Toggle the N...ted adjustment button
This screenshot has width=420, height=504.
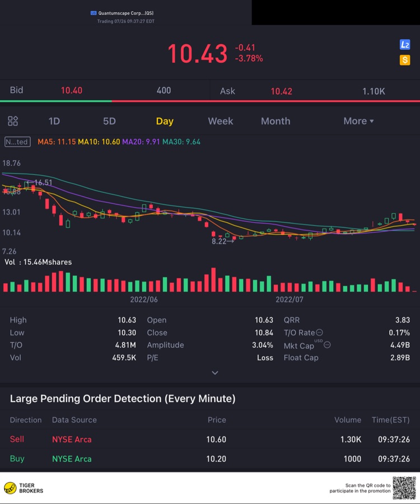click(17, 142)
